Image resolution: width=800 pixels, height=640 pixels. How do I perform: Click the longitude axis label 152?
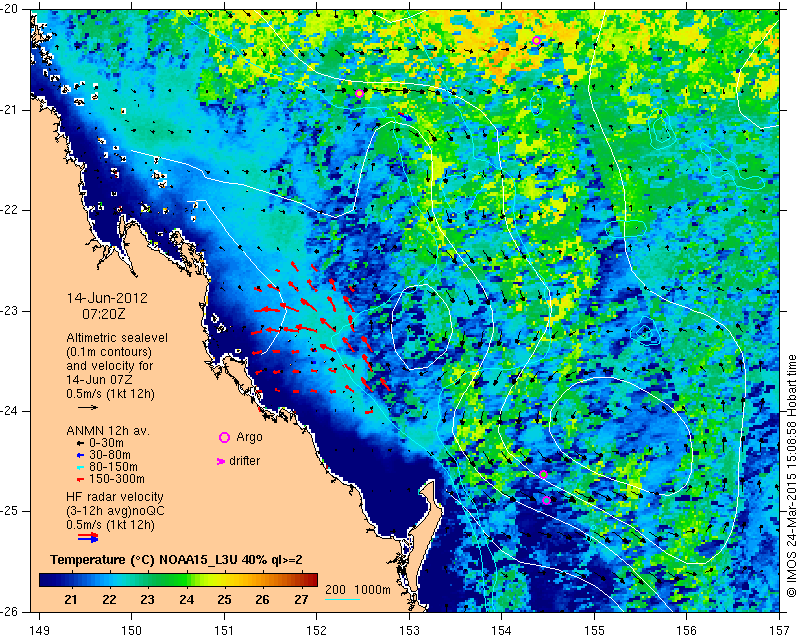(x=317, y=631)
